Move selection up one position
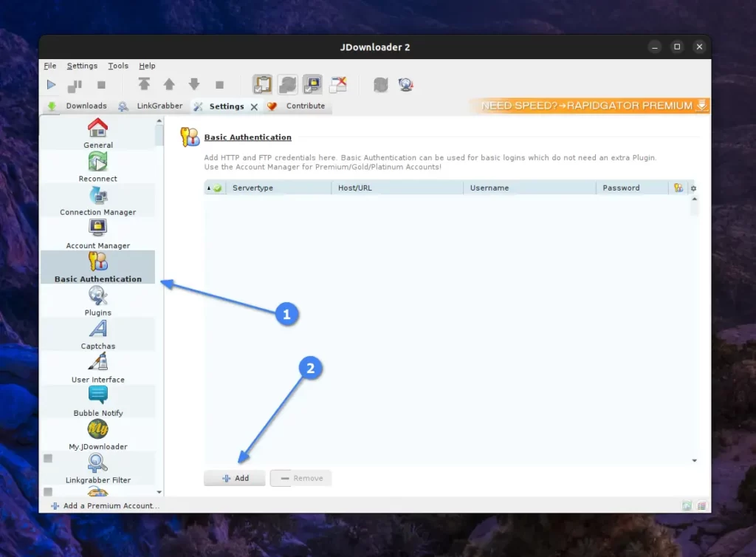 point(169,85)
